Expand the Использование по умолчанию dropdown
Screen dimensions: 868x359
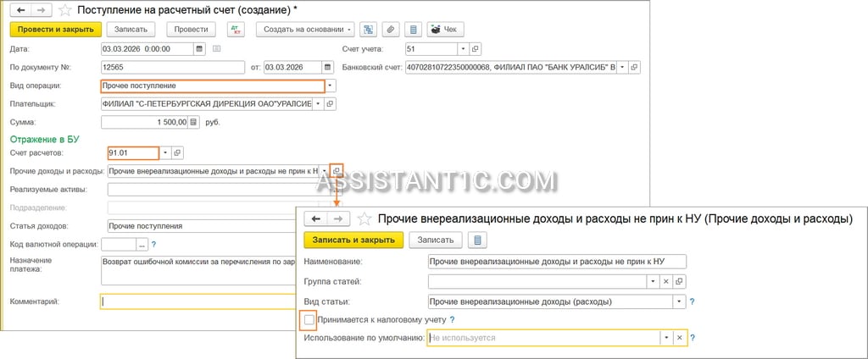click(666, 338)
